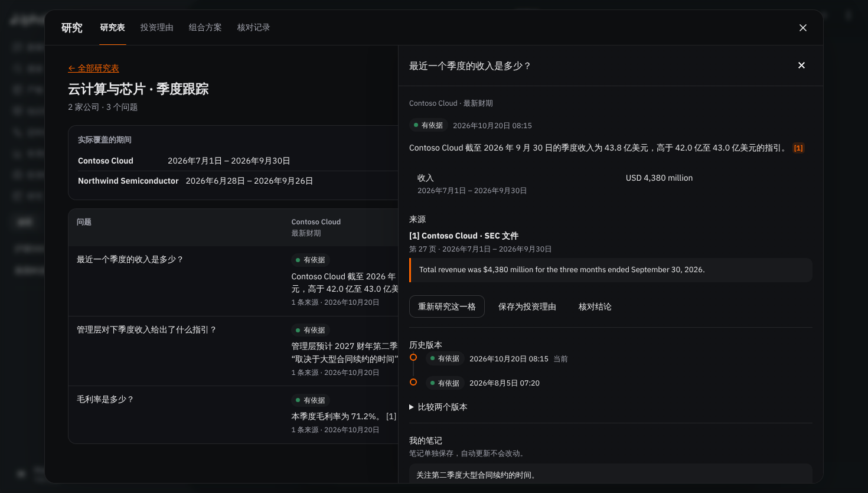Click the 有依据 badge in the guidance question row

311,330
